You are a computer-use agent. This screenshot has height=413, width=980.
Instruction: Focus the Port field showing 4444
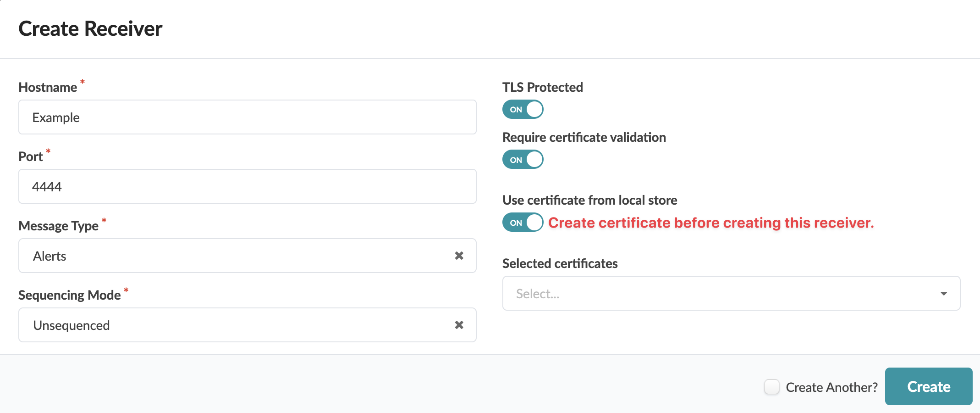(x=248, y=187)
